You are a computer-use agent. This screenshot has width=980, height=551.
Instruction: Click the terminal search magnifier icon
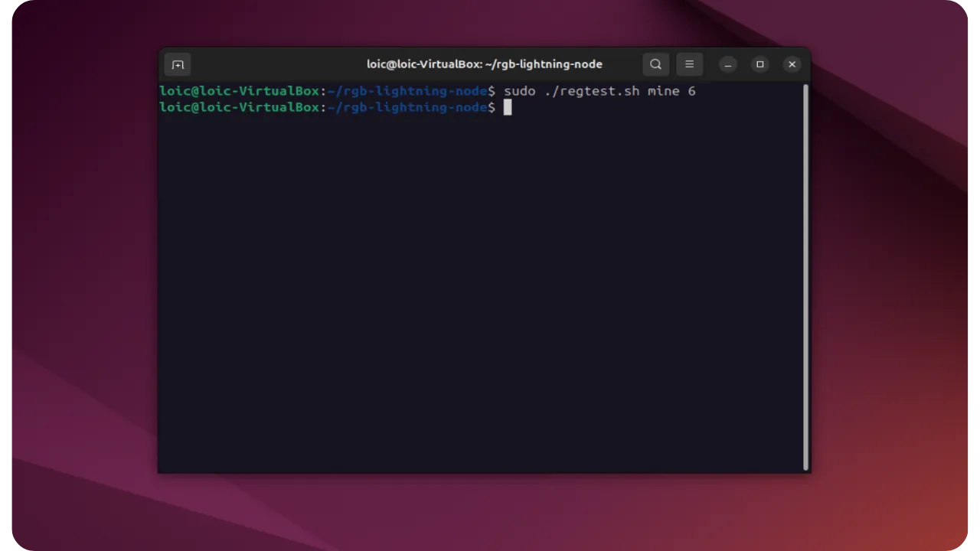tap(655, 64)
